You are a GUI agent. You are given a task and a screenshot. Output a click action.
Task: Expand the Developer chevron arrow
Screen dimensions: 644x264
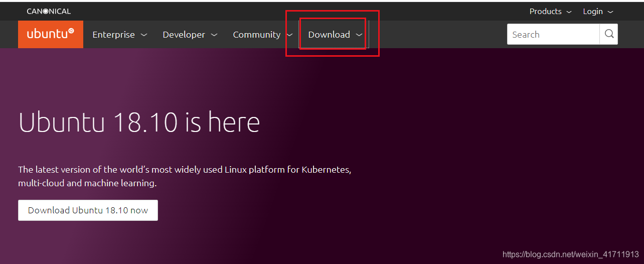click(x=214, y=35)
